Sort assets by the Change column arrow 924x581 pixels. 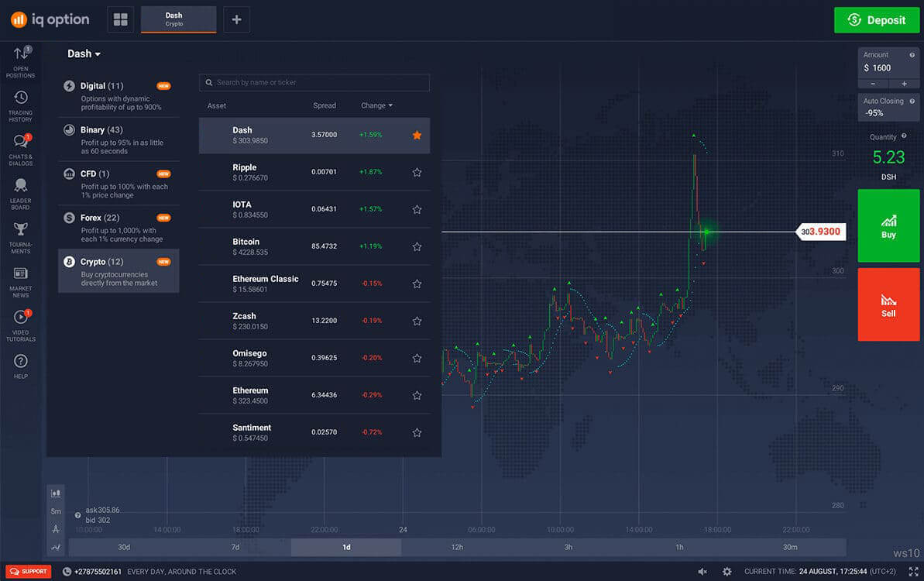pos(390,105)
